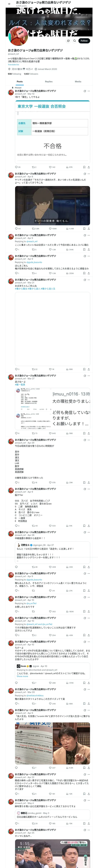This screenshot has width=98, height=868.
Task: Search this profile's posts using the magnifier icon
Action: tap(75, 41)
